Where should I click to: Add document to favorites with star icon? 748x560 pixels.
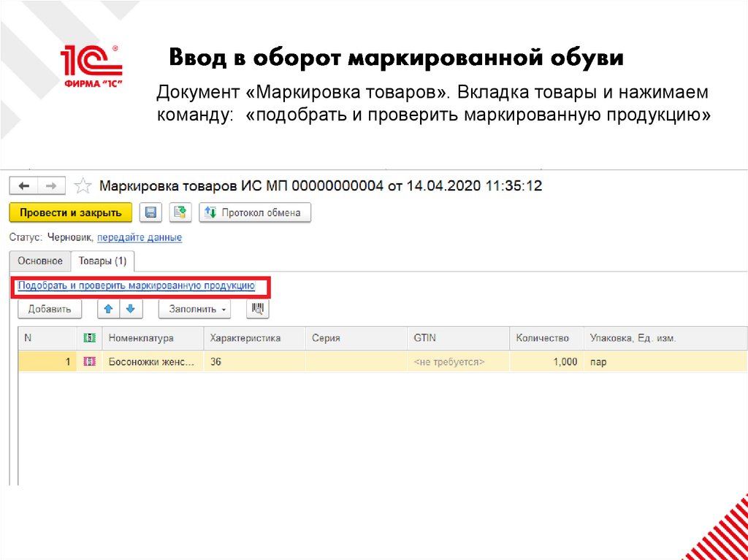pyautogui.click(x=83, y=186)
